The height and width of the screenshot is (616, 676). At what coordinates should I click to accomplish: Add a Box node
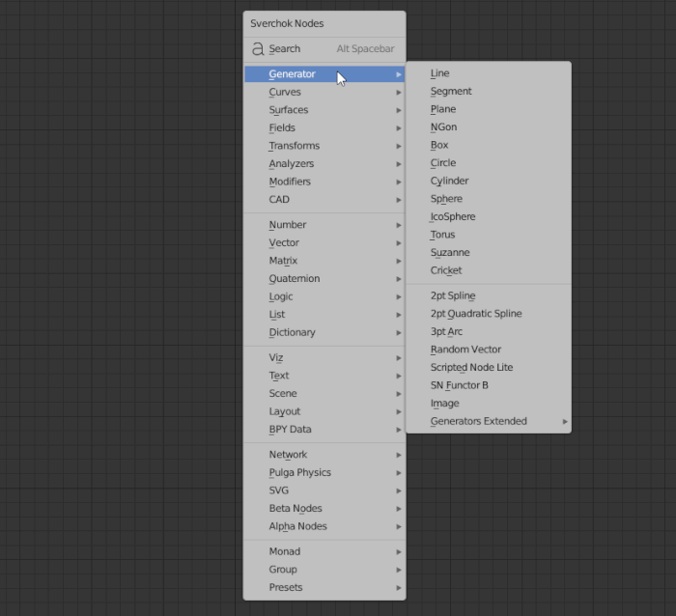(489, 145)
